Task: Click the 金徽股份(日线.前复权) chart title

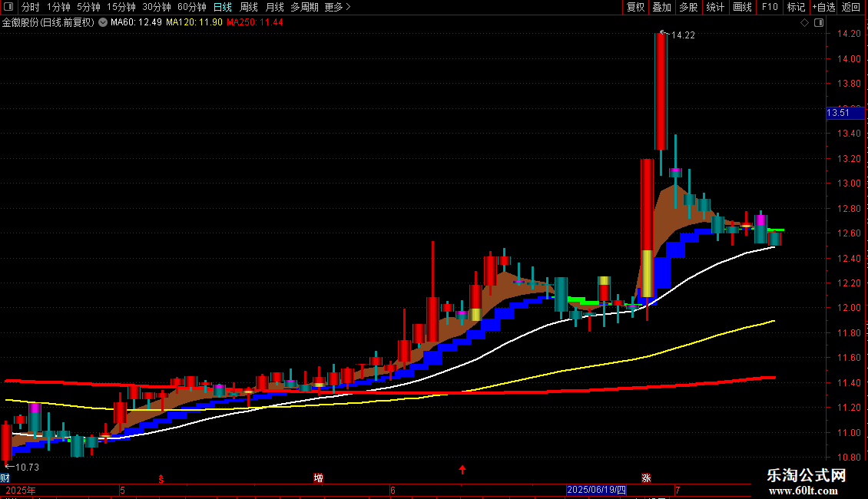Action: 48,22
